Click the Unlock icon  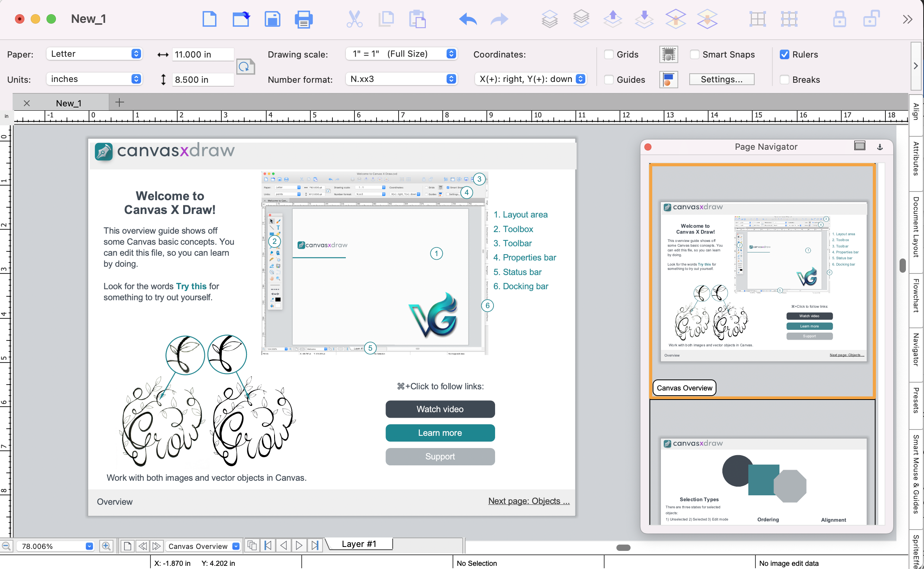(871, 19)
